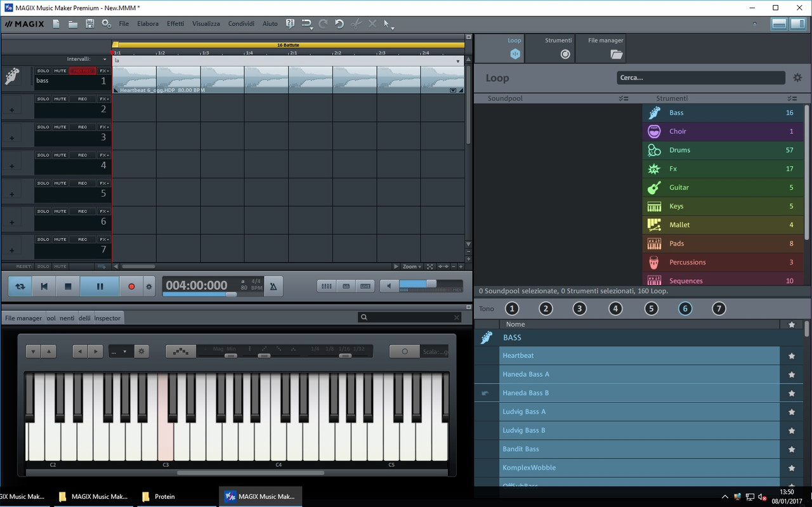Viewport: 812px width, 507px height.
Task: Open the FX dropdown on track 5
Action: click(x=104, y=183)
